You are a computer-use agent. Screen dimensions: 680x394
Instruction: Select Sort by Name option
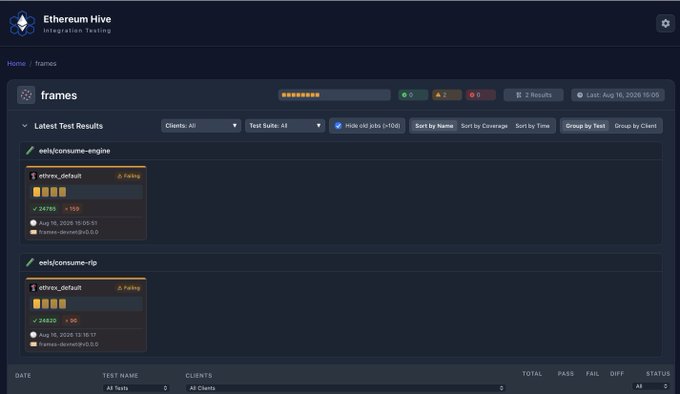[434, 126]
